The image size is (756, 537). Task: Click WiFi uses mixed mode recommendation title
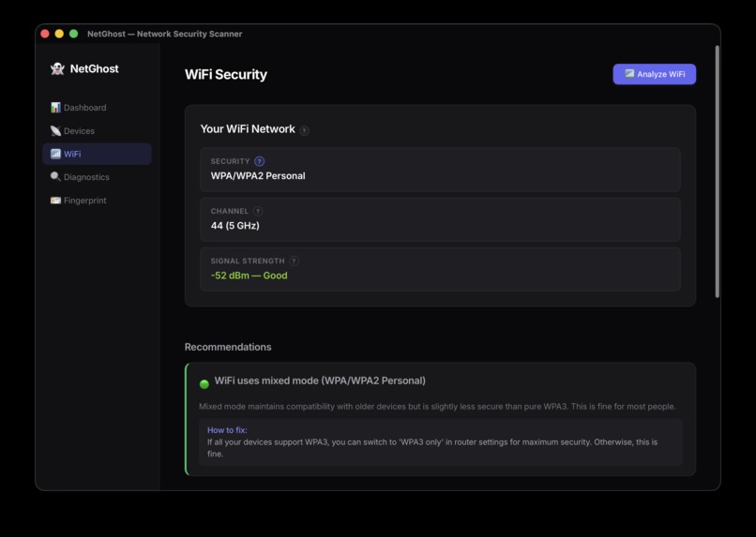[x=320, y=380]
